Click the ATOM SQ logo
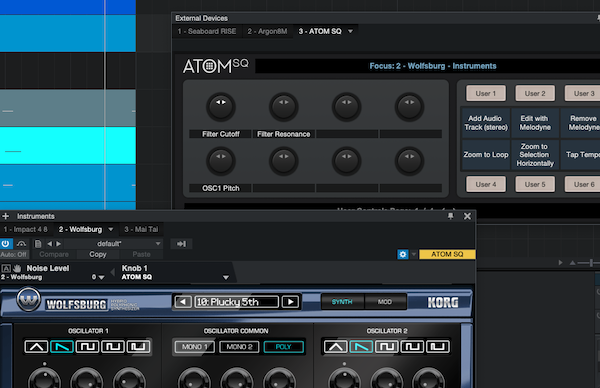 pyautogui.click(x=215, y=66)
